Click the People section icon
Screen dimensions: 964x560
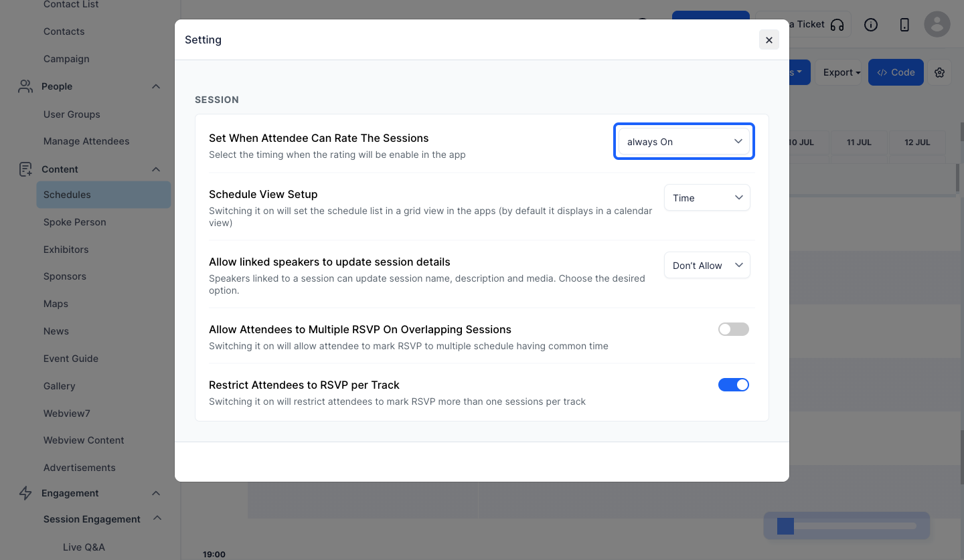pos(25,86)
